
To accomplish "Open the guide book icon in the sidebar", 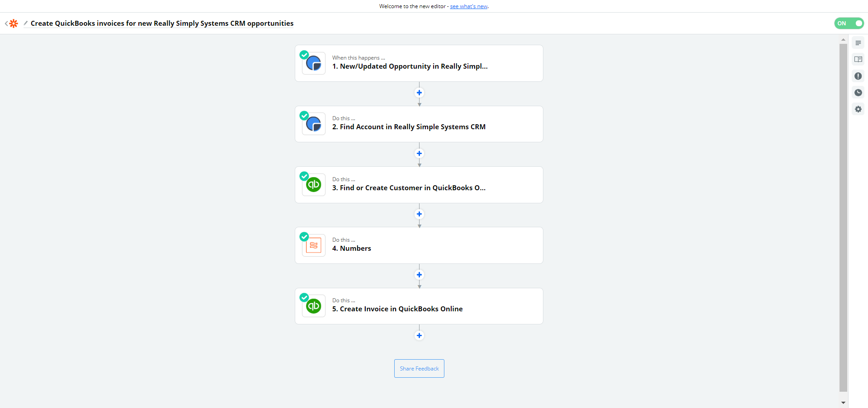I will [858, 59].
